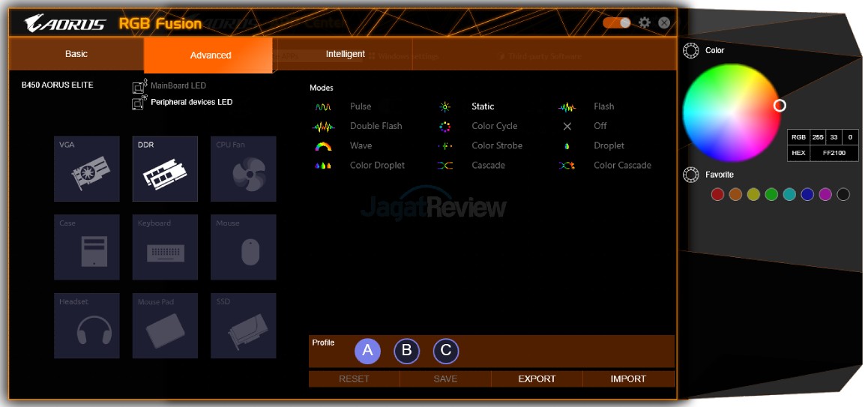Open settings via the gear icon

click(645, 22)
